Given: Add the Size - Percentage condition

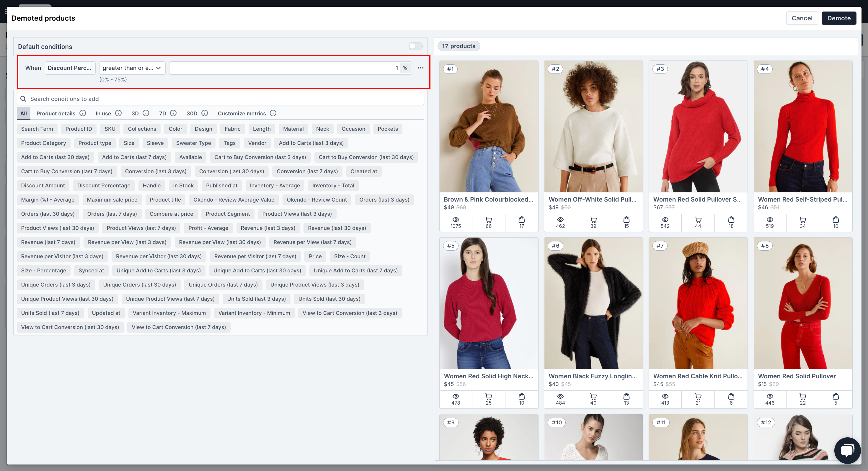Looking at the screenshot, I should [x=43, y=270].
